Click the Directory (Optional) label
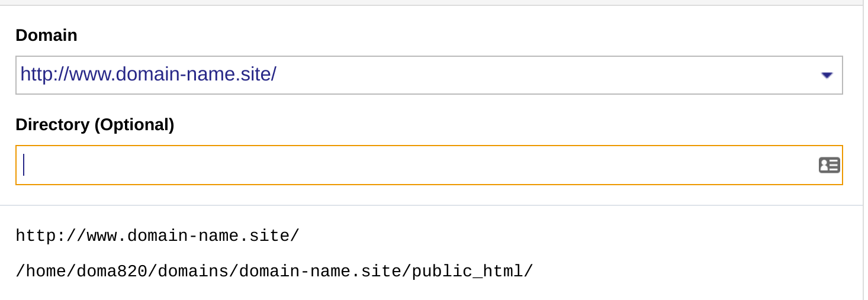This screenshot has height=300, width=868. (x=95, y=125)
